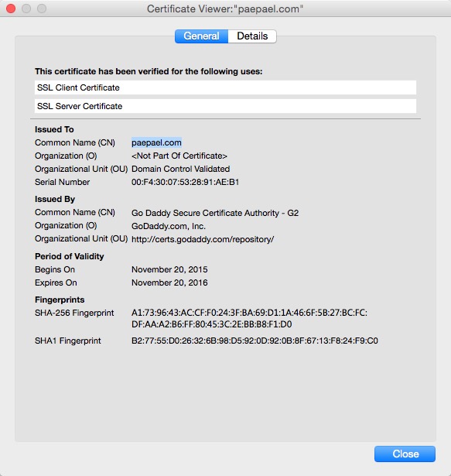This screenshot has height=476, width=451.
Task: Click the Period of Validity heading
Action: pos(69,256)
